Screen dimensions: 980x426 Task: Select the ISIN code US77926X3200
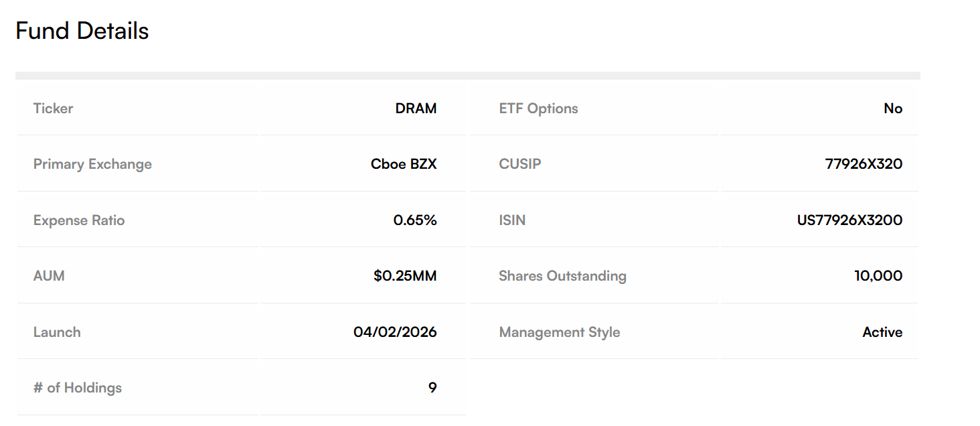click(x=849, y=220)
